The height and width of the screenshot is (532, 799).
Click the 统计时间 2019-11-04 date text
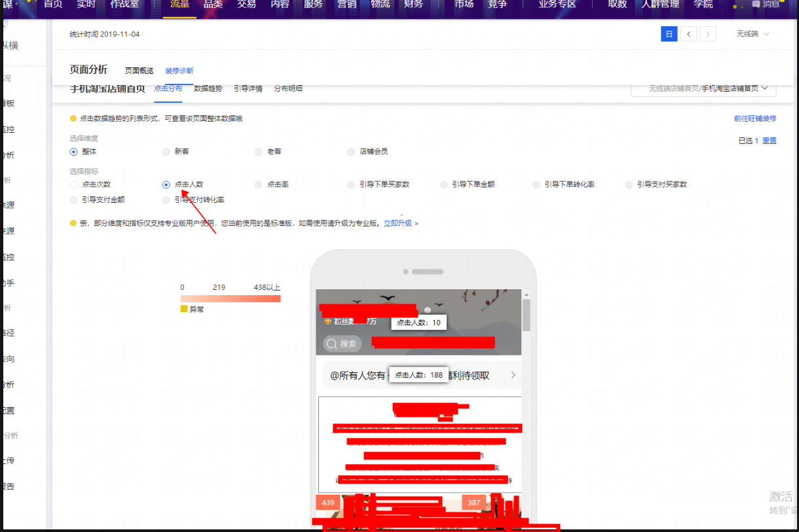point(105,34)
